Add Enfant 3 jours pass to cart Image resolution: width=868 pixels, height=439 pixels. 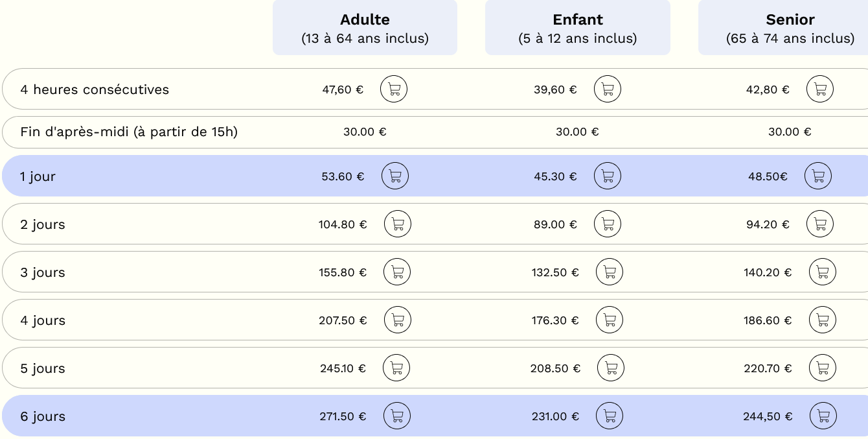click(610, 272)
